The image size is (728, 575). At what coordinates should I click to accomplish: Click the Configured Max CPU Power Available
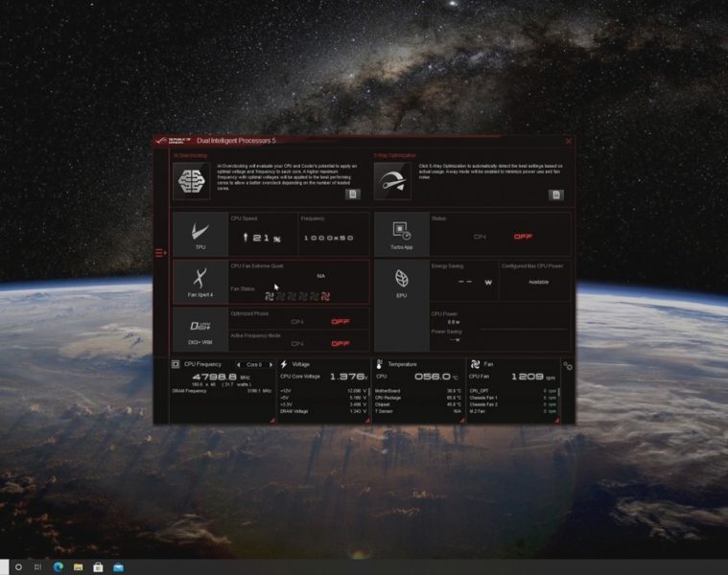coord(539,282)
